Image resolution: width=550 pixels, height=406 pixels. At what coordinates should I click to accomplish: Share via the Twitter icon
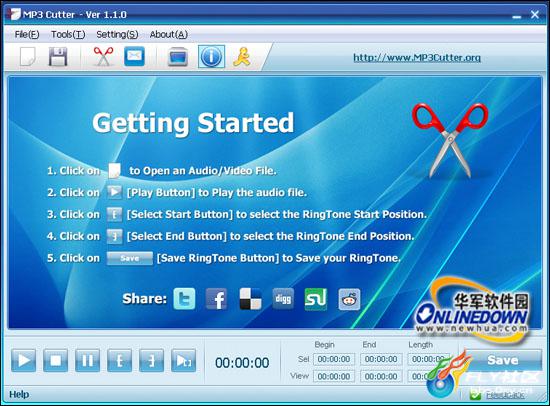(185, 299)
